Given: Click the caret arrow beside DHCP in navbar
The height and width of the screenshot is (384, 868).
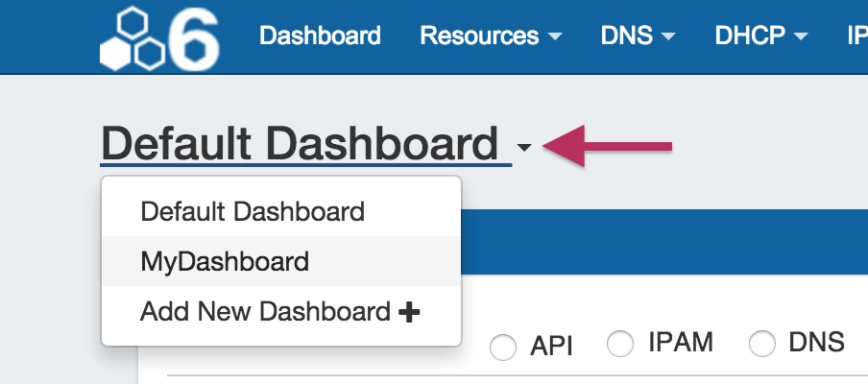Looking at the screenshot, I should (799, 37).
